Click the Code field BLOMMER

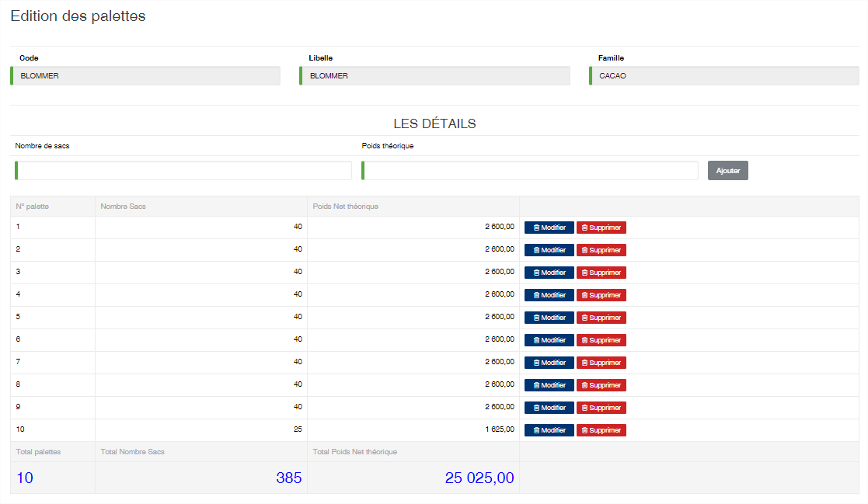point(145,76)
